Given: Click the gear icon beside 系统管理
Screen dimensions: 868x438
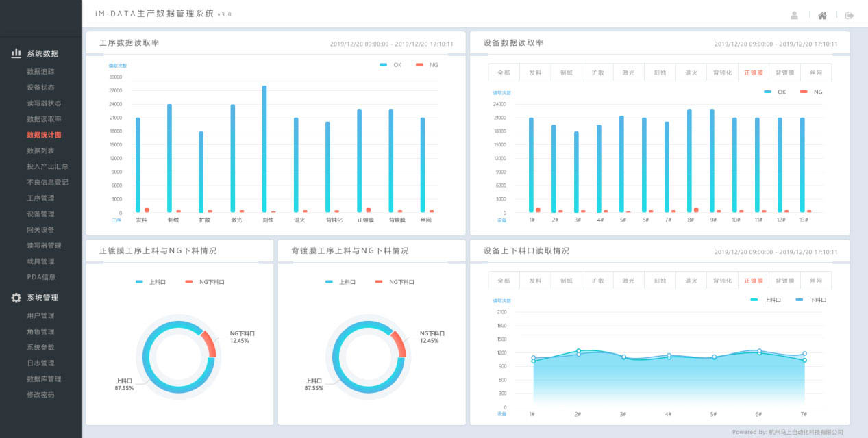Looking at the screenshot, I should pyautogui.click(x=16, y=298).
